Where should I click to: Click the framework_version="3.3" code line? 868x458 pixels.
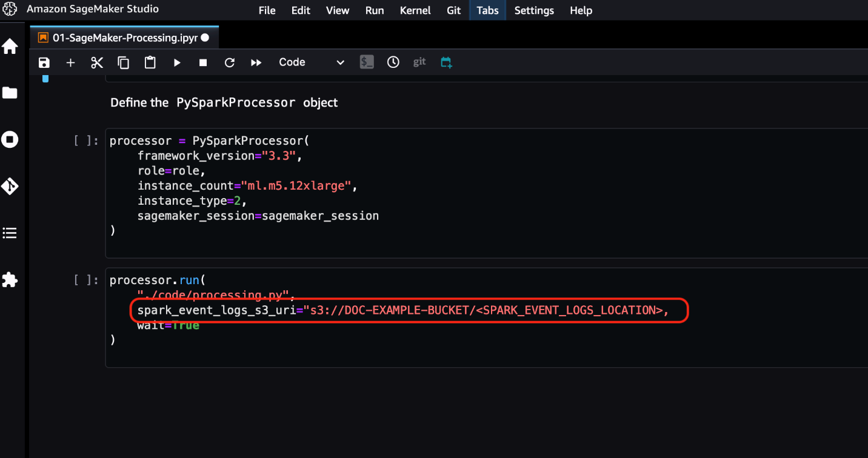[x=219, y=156]
